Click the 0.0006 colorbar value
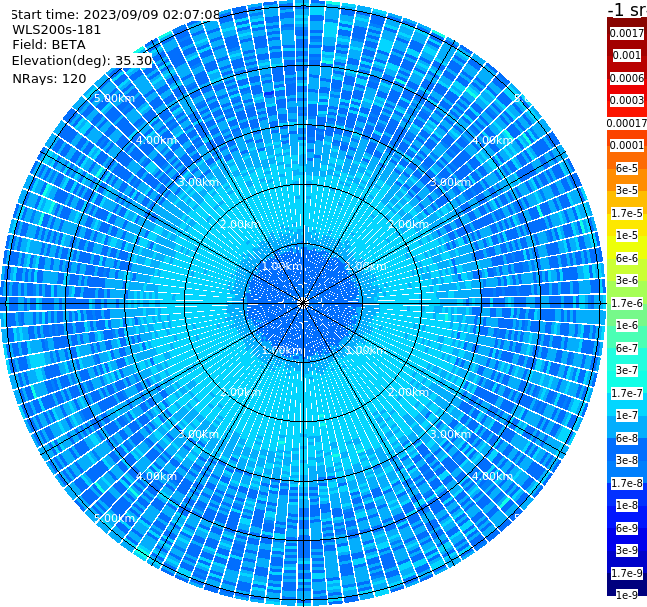Viewport: 647px width, 607px height. tap(627, 78)
